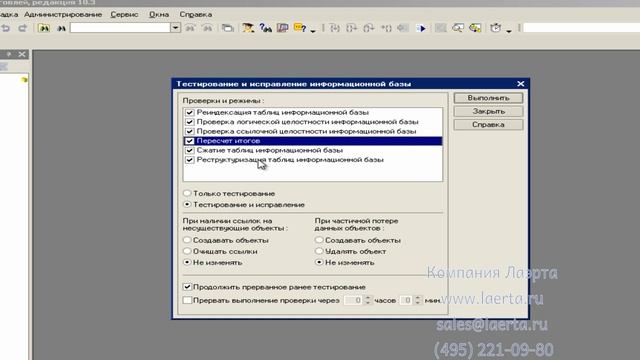Click the second debug step bracket icon
This screenshot has height=360, width=640.
click(x=351, y=28)
